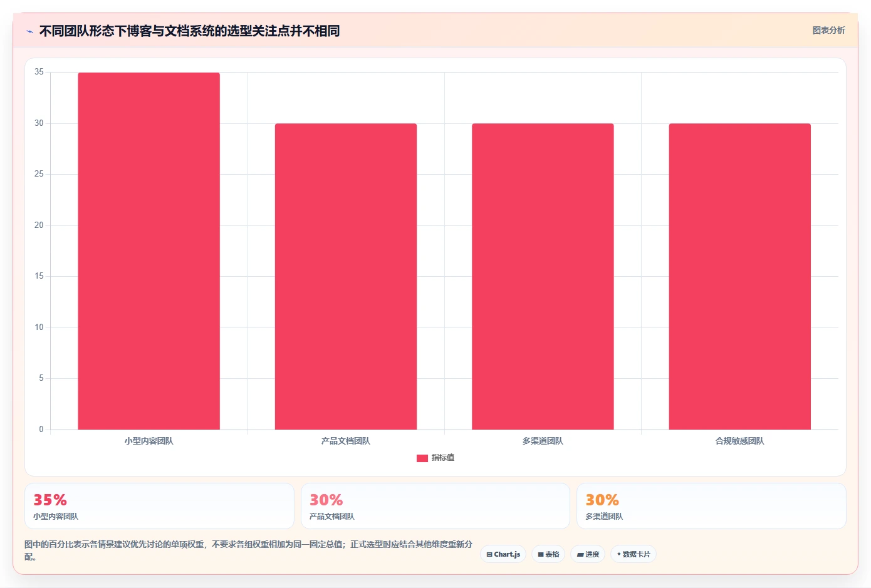This screenshot has width=871, height=588.
Task: Click the chart title heading text
Action: [189, 31]
